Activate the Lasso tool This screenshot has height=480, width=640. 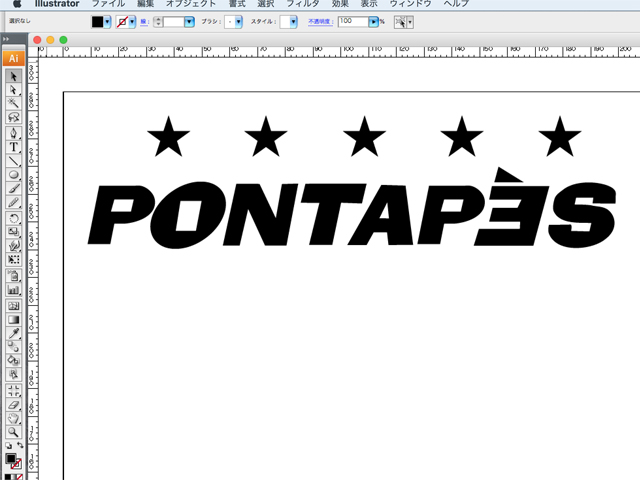(x=13, y=117)
